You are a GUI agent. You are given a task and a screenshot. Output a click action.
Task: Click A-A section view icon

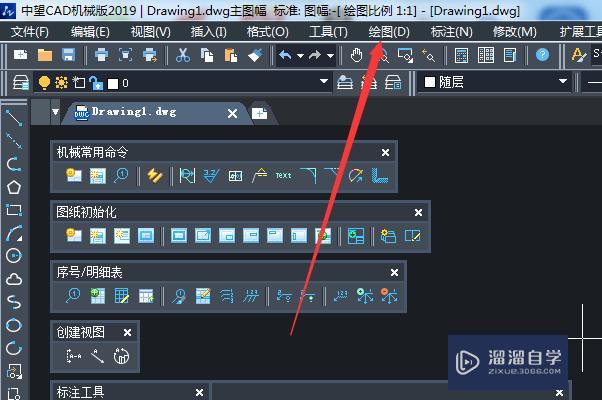click(74, 356)
